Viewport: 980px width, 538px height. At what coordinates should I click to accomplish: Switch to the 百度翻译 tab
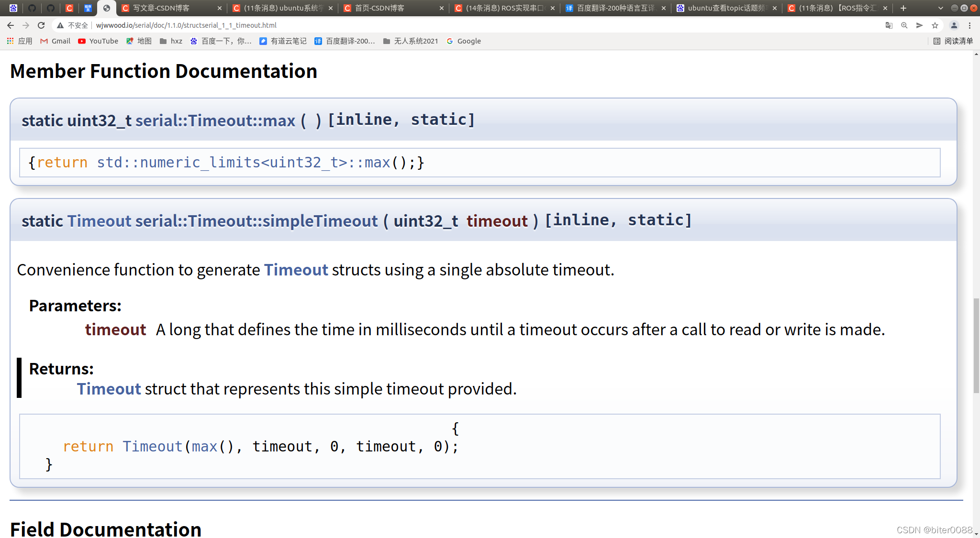pyautogui.click(x=613, y=8)
